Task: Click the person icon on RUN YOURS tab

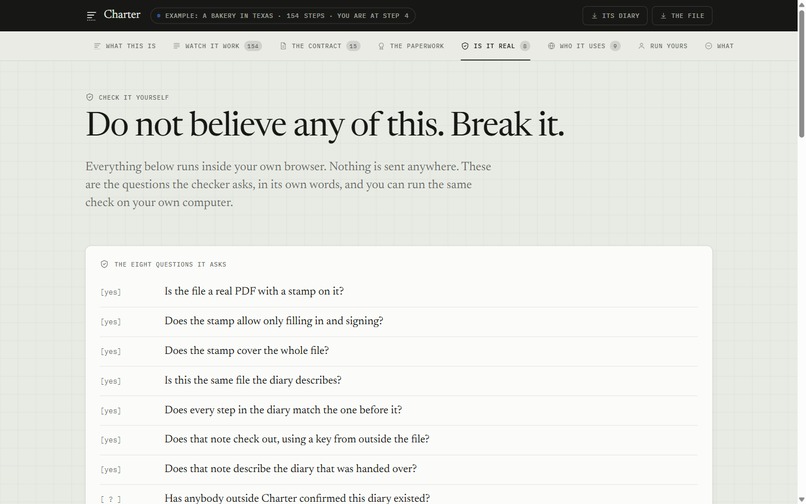Action: coord(641,46)
